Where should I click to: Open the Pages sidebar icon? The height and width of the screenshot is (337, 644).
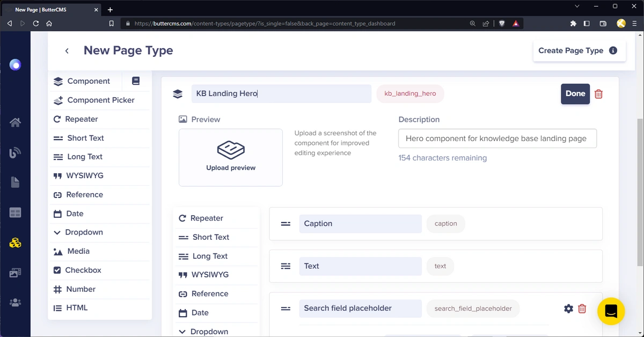tap(15, 182)
